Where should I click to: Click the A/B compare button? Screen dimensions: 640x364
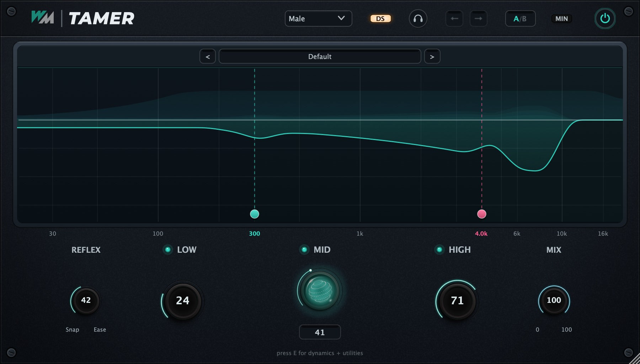click(x=520, y=18)
